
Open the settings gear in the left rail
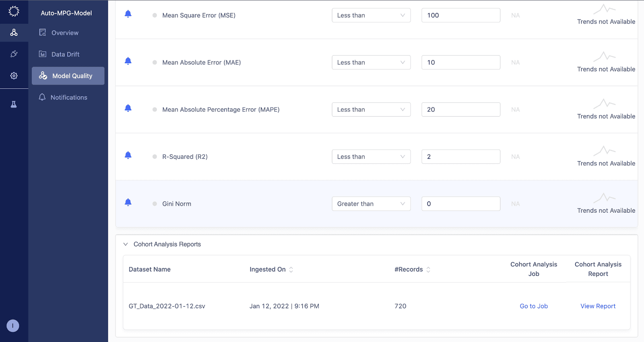pos(14,76)
